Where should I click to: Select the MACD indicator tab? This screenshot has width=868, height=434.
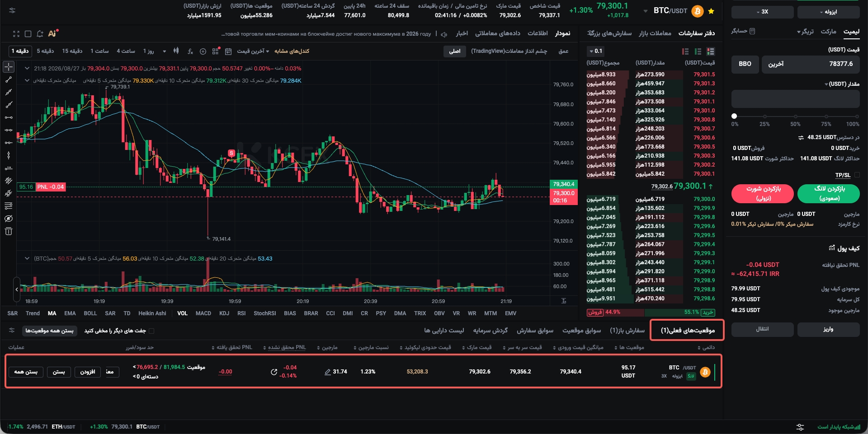(x=203, y=313)
